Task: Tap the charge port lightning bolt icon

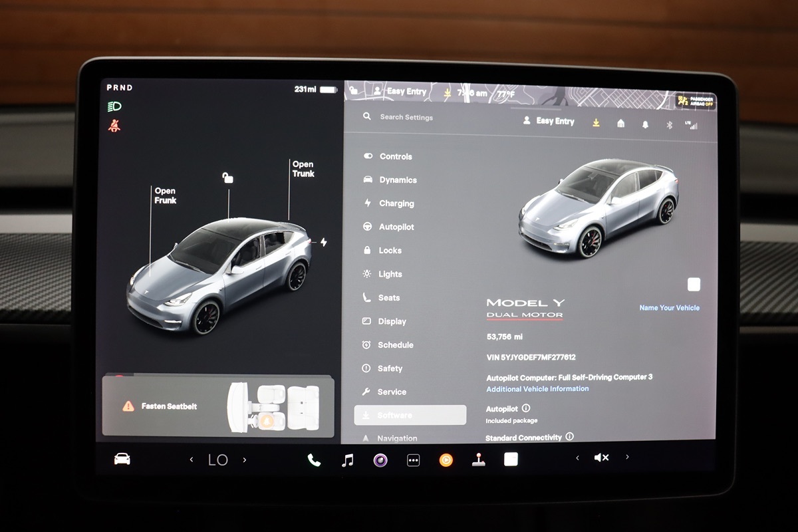Action: (x=324, y=242)
